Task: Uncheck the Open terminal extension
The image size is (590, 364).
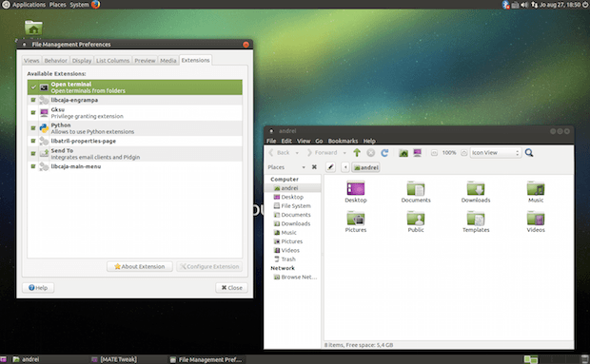Action: [x=33, y=87]
